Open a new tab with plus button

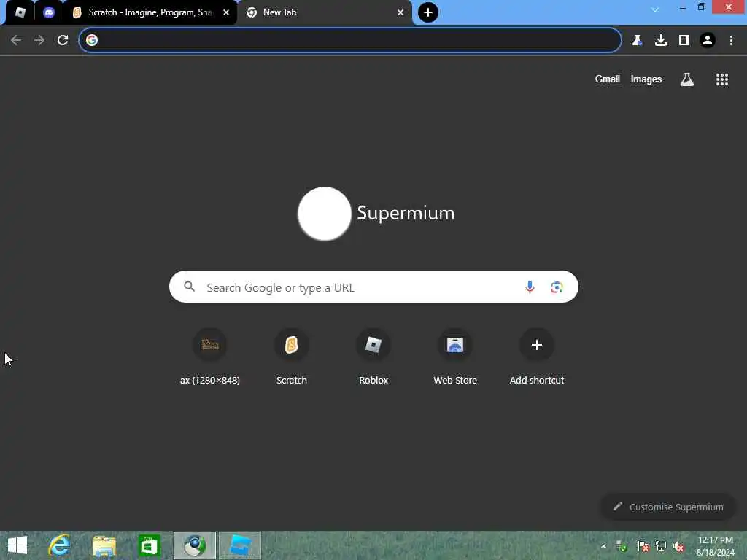tap(427, 12)
